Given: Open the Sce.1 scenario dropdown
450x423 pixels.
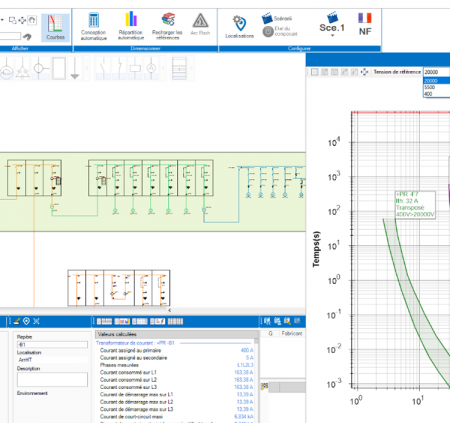Looking at the screenshot, I should (332, 25).
